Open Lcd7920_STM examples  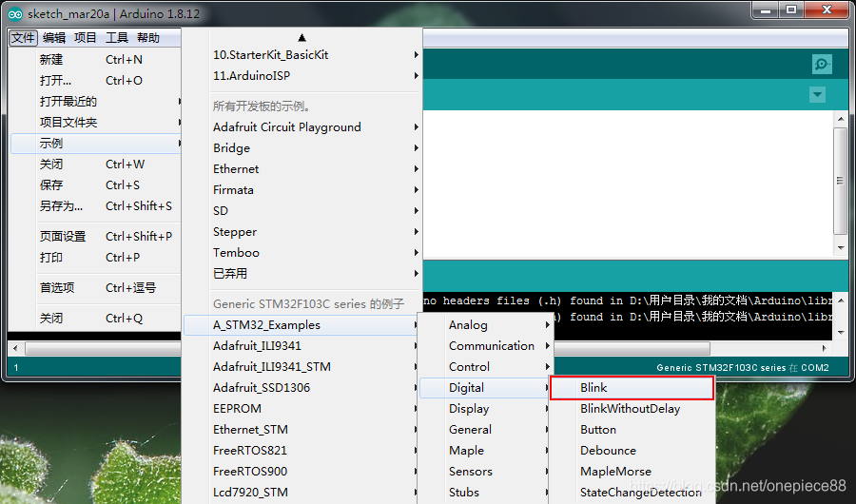(x=302, y=493)
